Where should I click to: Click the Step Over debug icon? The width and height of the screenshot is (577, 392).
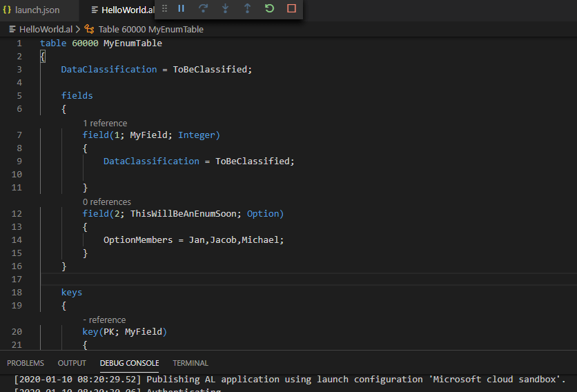[x=203, y=8]
